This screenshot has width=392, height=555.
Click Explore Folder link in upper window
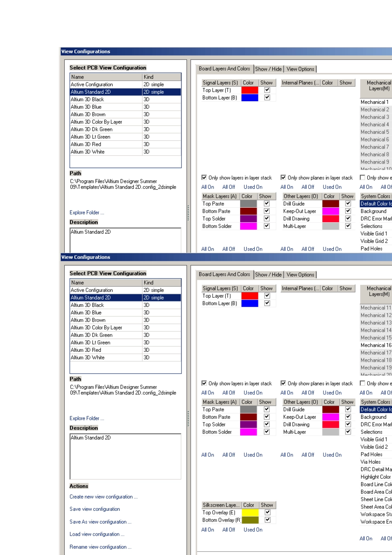(87, 213)
